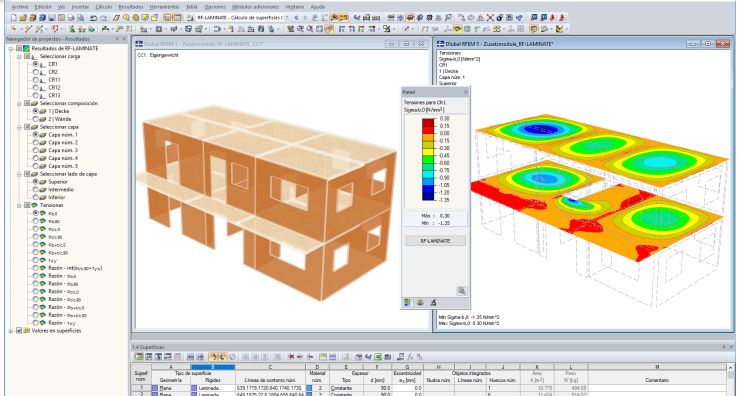Viewport: 738px width, 396px height.
Task: Open the Módulos adicionales menu
Action: click(x=256, y=7)
